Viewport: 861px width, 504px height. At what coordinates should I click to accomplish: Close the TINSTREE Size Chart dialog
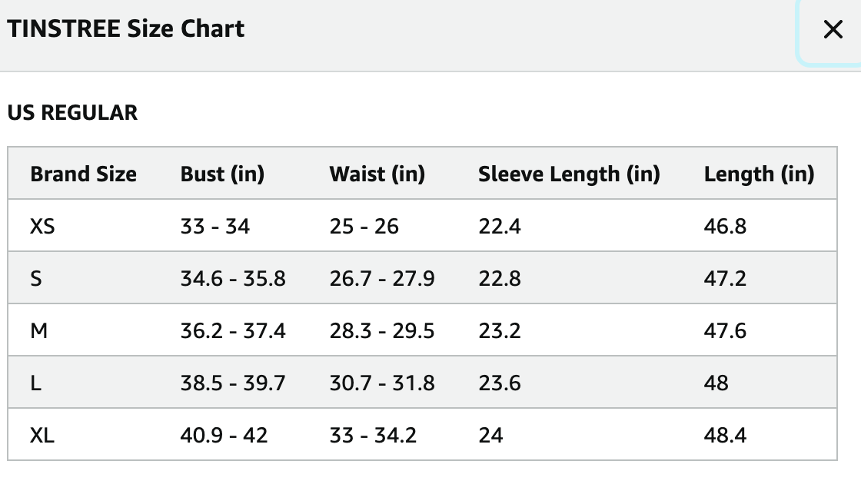pyautogui.click(x=833, y=30)
